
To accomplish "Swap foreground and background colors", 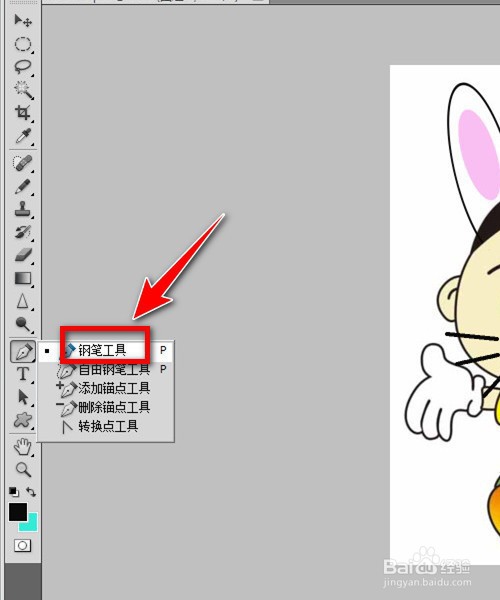I will (31, 491).
